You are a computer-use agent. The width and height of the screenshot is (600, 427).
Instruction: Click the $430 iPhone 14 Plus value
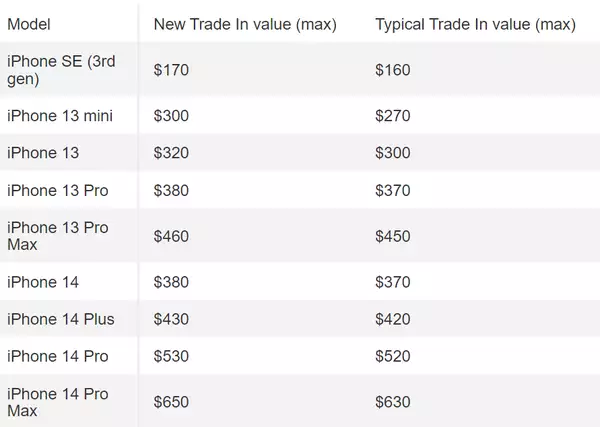pyautogui.click(x=170, y=319)
